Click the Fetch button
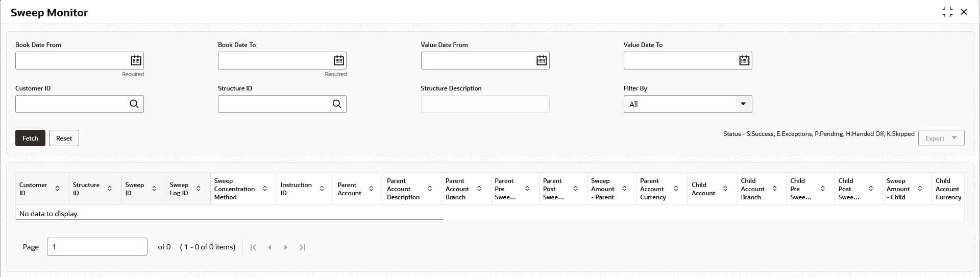The width and height of the screenshot is (980, 277). pyautogui.click(x=30, y=138)
